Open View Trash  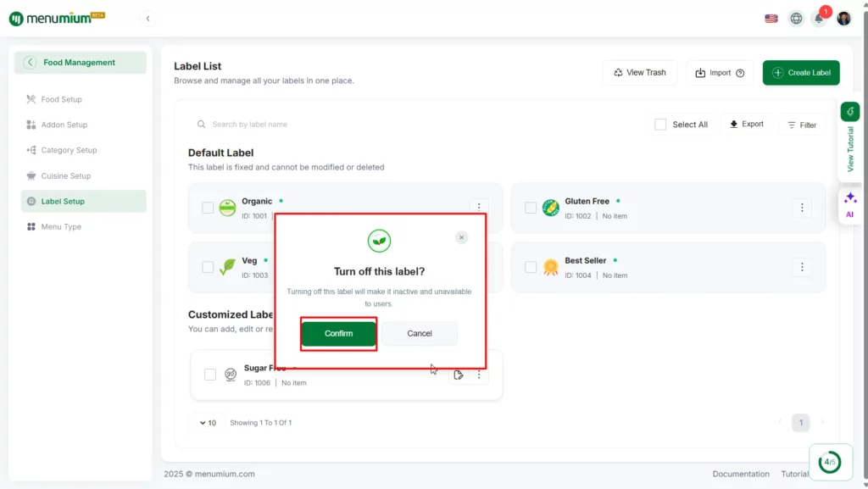(x=639, y=73)
